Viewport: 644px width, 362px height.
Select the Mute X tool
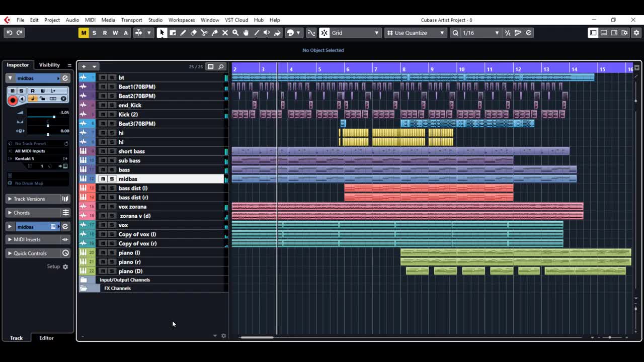225,33
